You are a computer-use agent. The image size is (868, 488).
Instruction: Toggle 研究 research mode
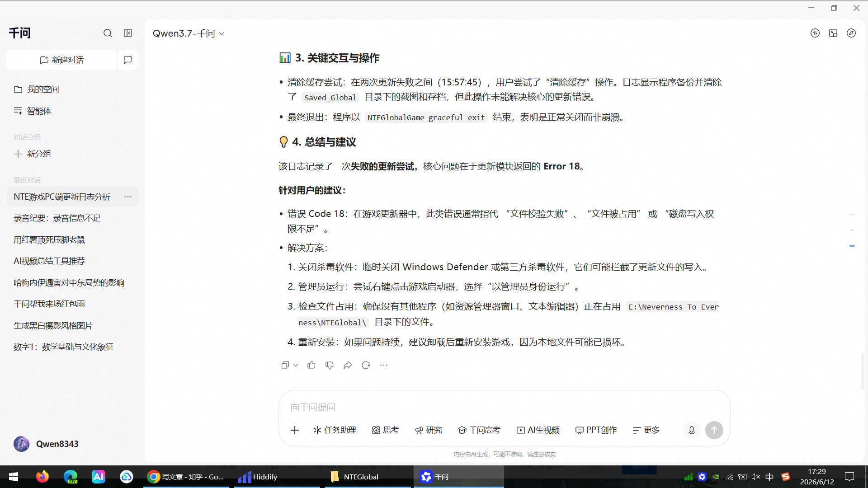(429, 430)
